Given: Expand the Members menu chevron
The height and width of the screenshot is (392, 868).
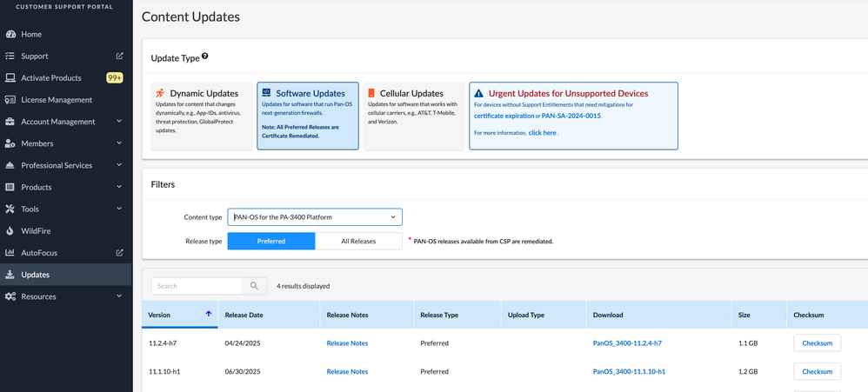Looking at the screenshot, I should point(119,143).
